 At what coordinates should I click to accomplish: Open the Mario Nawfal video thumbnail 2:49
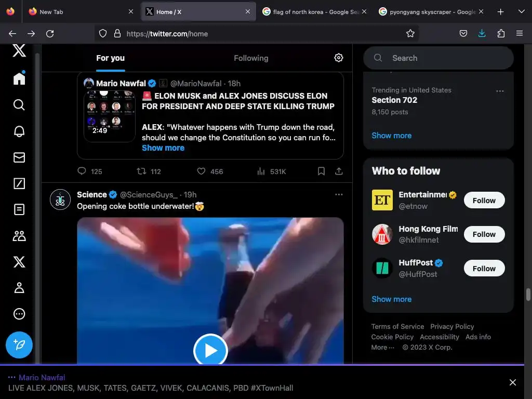(x=110, y=115)
